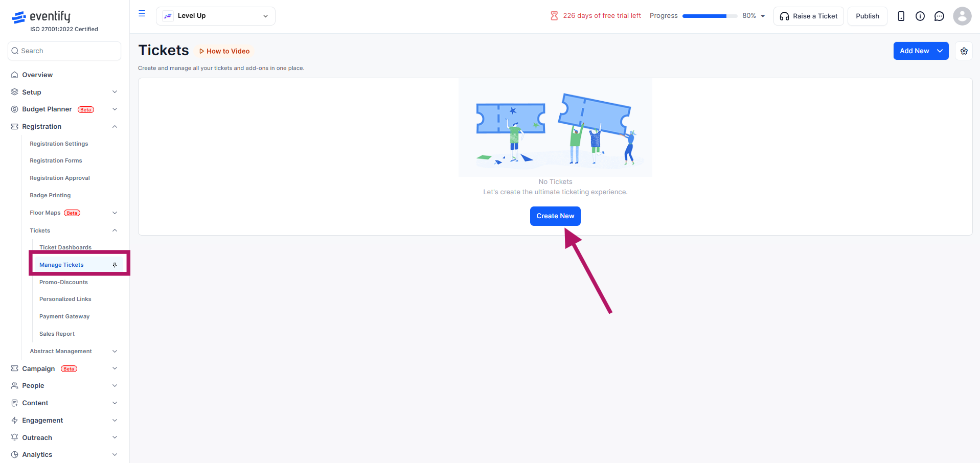Click the Add New button

pyautogui.click(x=914, y=51)
